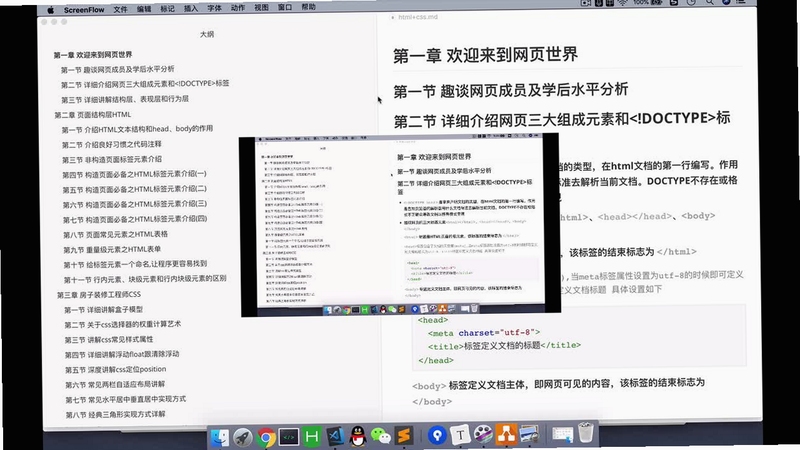Go to outline 第四节 详细讲解浮动float跟清除浮动
This screenshot has height=450, width=800.
[122, 354]
